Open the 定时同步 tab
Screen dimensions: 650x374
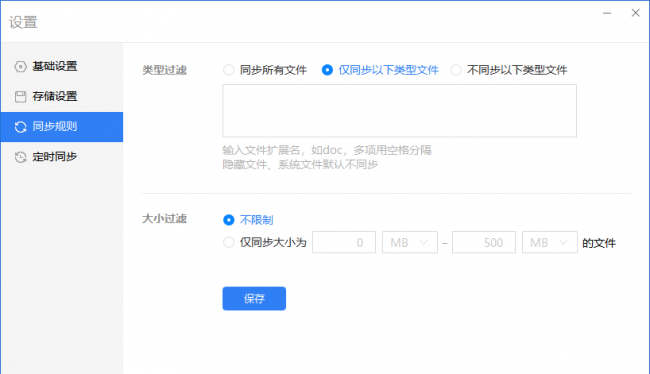click(62, 157)
